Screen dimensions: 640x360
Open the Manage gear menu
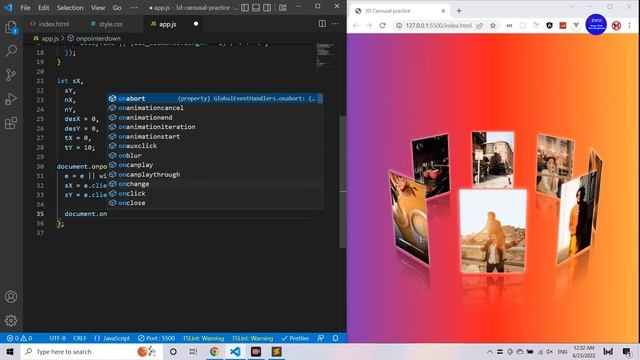point(11,320)
